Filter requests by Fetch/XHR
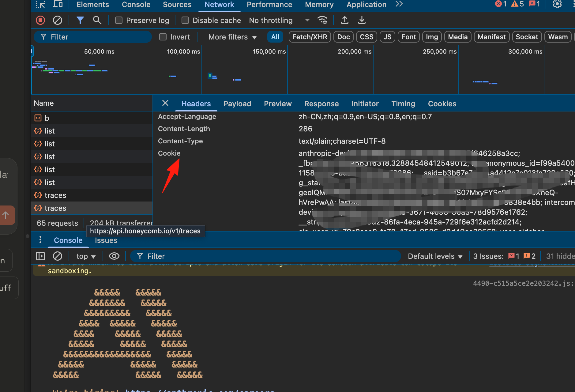This screenshot has width=575, height=392. click(310, 37)
